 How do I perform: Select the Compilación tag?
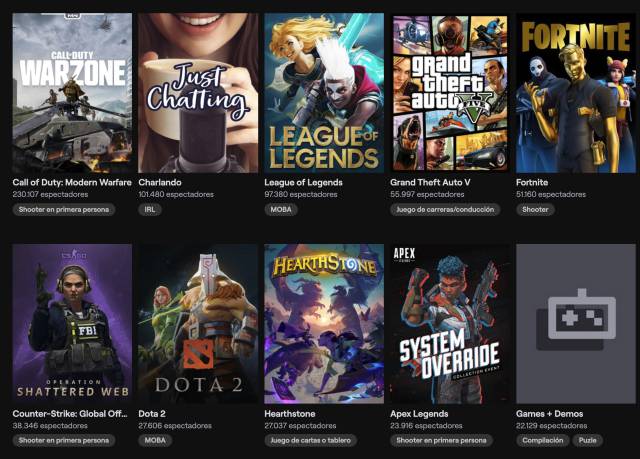tap(542, 440)
